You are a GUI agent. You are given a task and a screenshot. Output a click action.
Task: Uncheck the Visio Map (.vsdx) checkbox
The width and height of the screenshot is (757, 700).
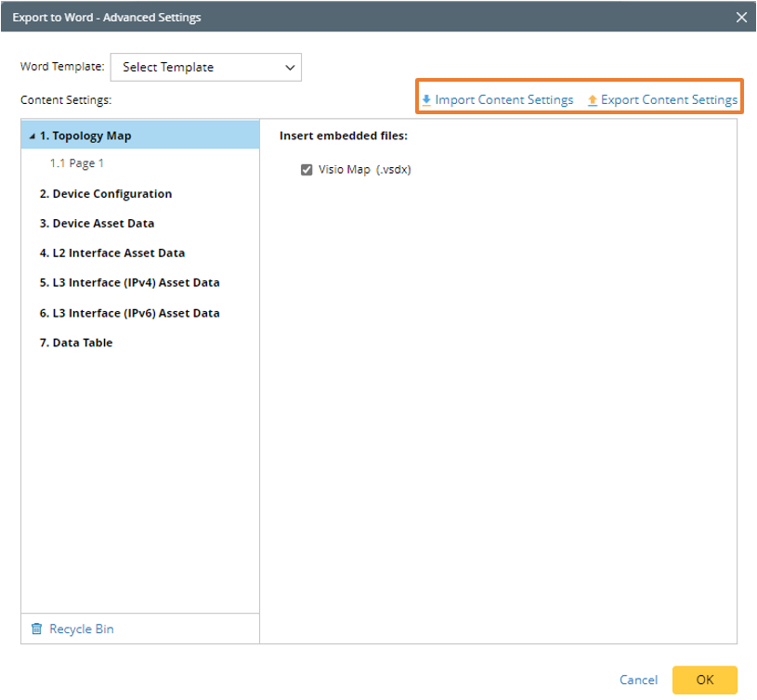point(307,170)
